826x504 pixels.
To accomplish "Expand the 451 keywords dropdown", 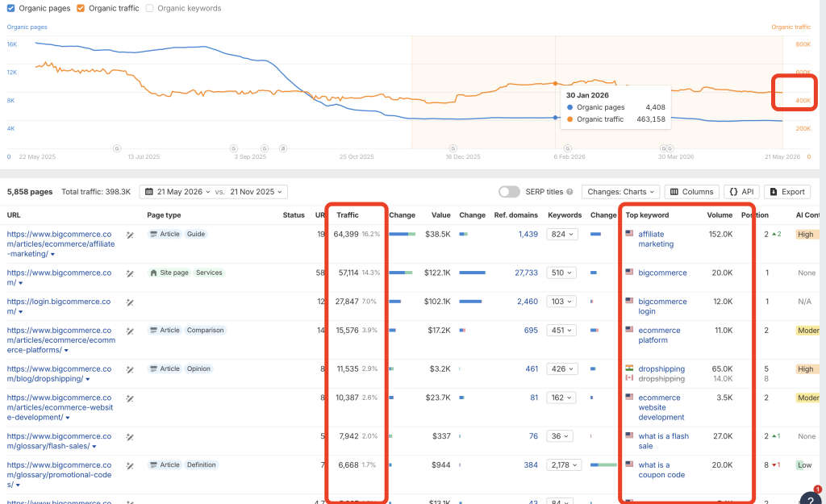I will pos(561,330).
